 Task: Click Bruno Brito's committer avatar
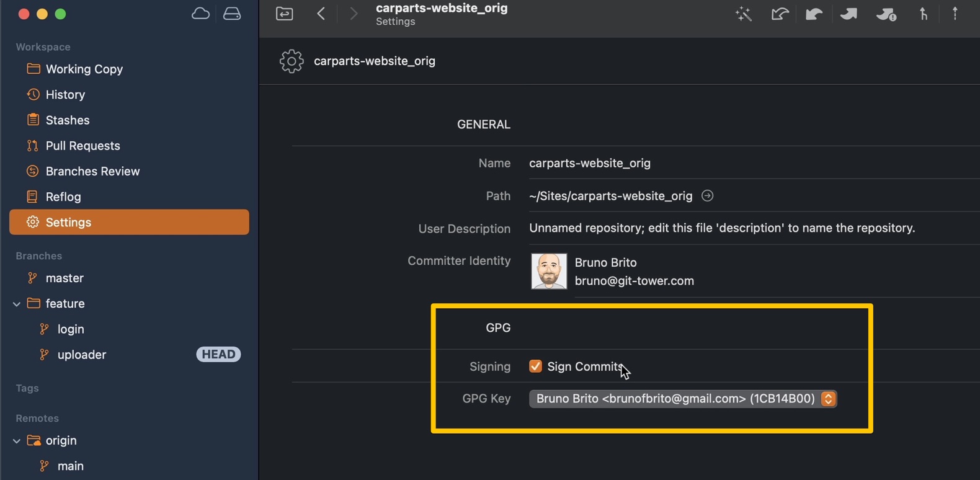click(x=549, y=271)
